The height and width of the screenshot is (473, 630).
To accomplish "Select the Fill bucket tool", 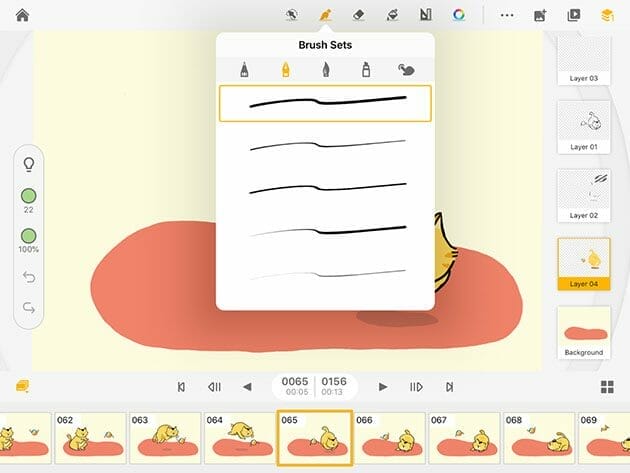I will point(393,15).
